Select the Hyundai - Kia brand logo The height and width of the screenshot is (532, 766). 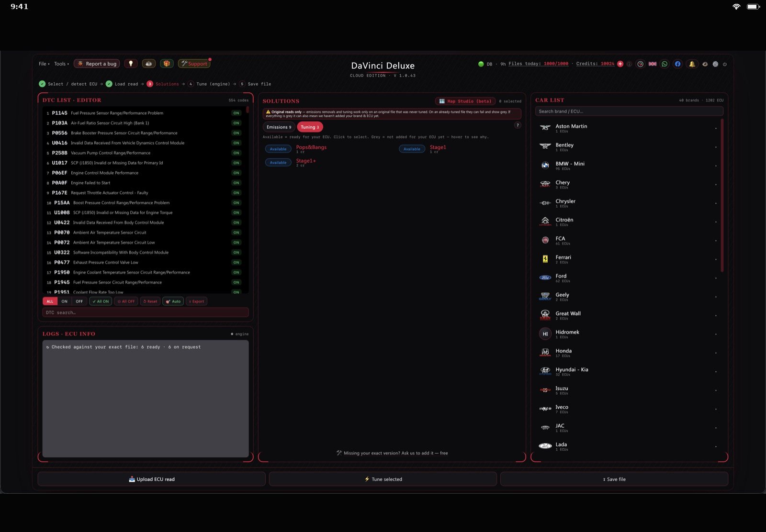tap(545, 371)
